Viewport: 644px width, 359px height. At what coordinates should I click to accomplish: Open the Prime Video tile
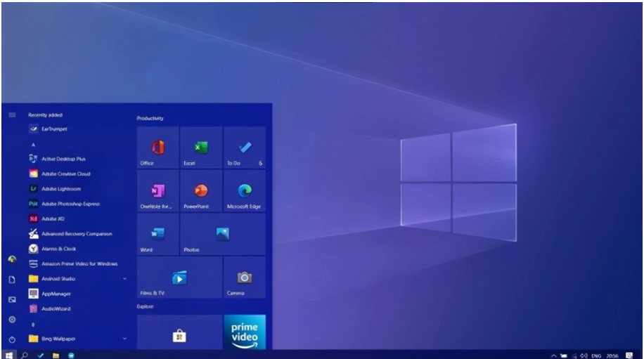point(245,332)
